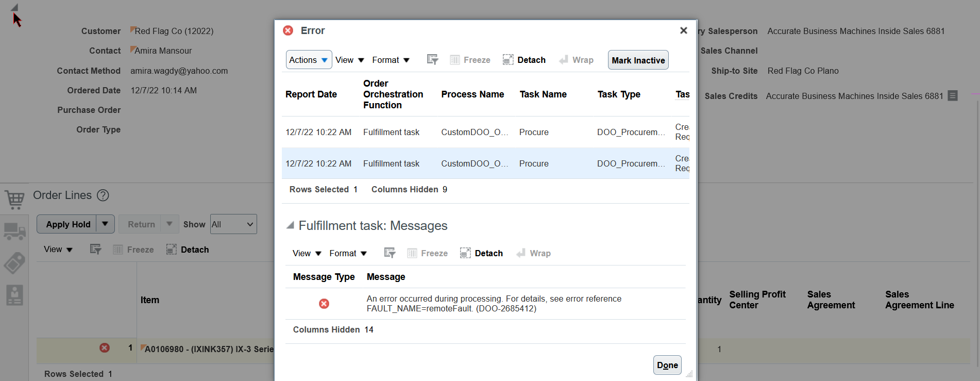980x381 pixels.
Task: Detach the Order Lines table
Action: pos(188,250)
